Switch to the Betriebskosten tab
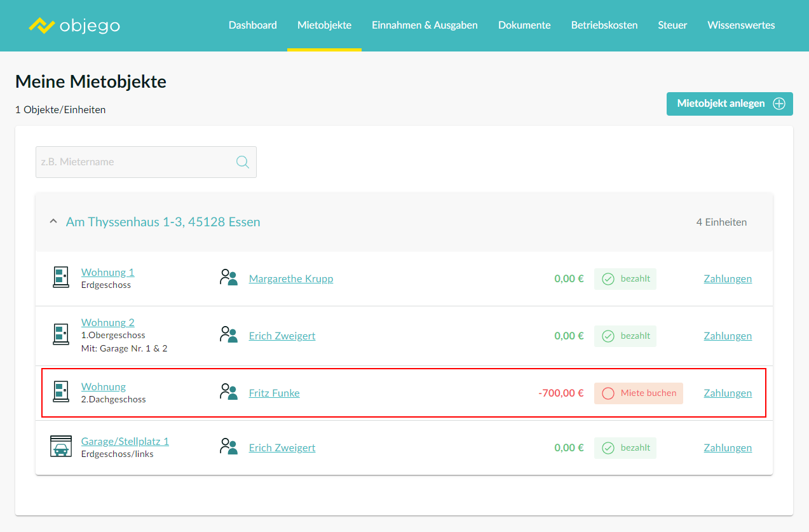This screenshot has width=809, height=532. tap(604, 25)
